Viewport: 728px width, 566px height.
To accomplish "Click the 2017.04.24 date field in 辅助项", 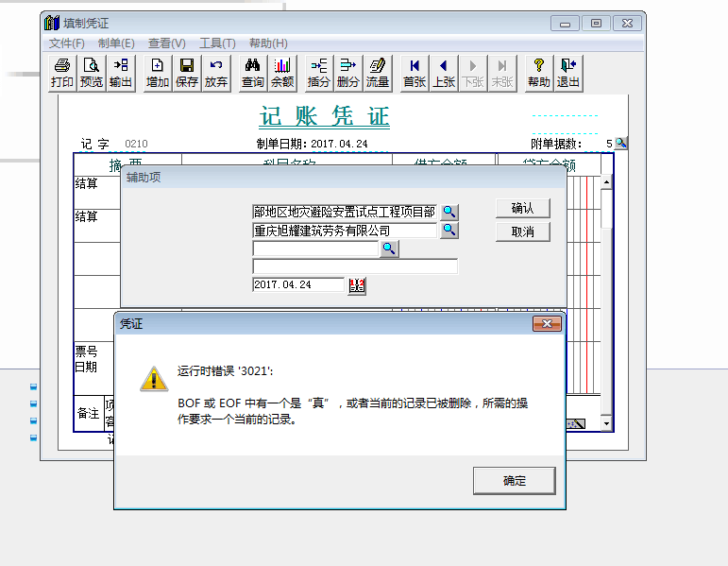I will 298,284.
